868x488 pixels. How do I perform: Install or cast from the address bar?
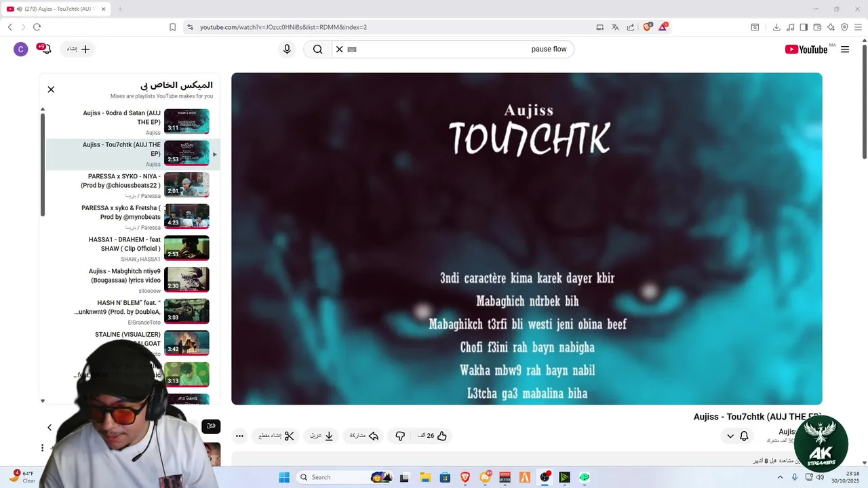[599, 27]
